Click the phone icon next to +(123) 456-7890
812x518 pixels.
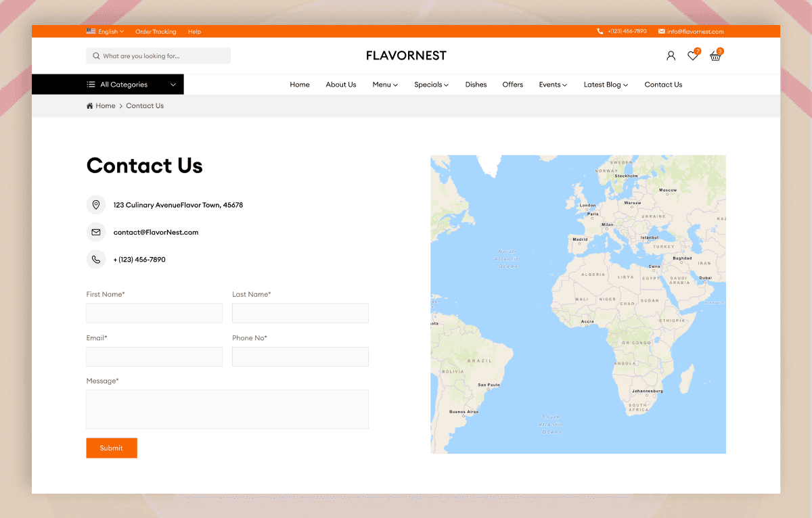pos(96,259)
